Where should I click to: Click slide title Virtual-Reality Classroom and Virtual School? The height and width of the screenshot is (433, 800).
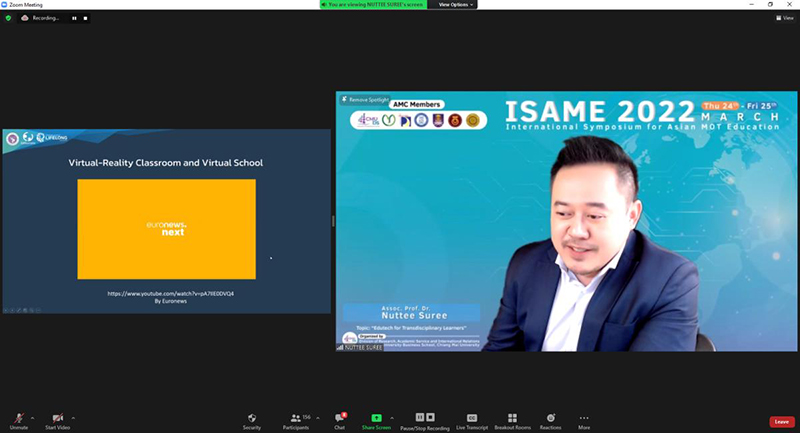tap(166, 163)
